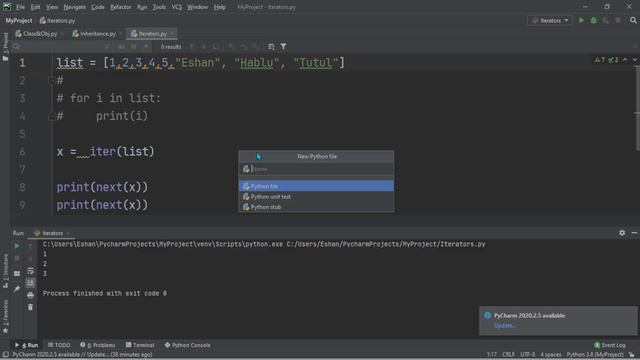Run the Iterators configuration with green play
Image resolution: width=640 pixels, height=360 pixels.
tap(581, 20)
